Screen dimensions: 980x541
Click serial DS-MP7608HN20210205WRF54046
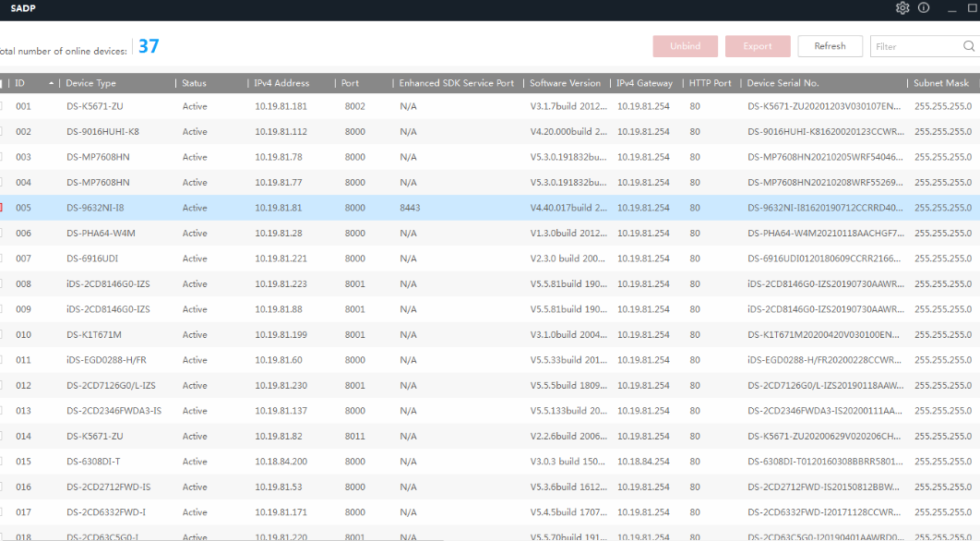(x=825, y=157)
